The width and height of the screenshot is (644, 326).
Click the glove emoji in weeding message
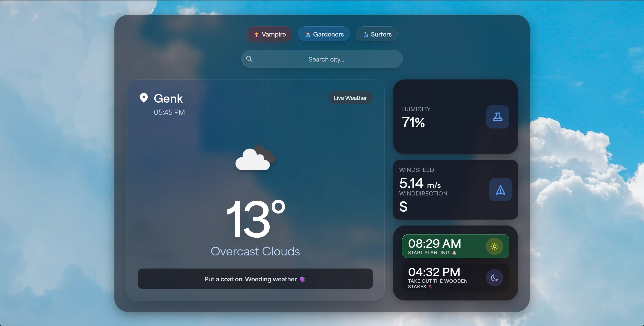coord(302,279)
